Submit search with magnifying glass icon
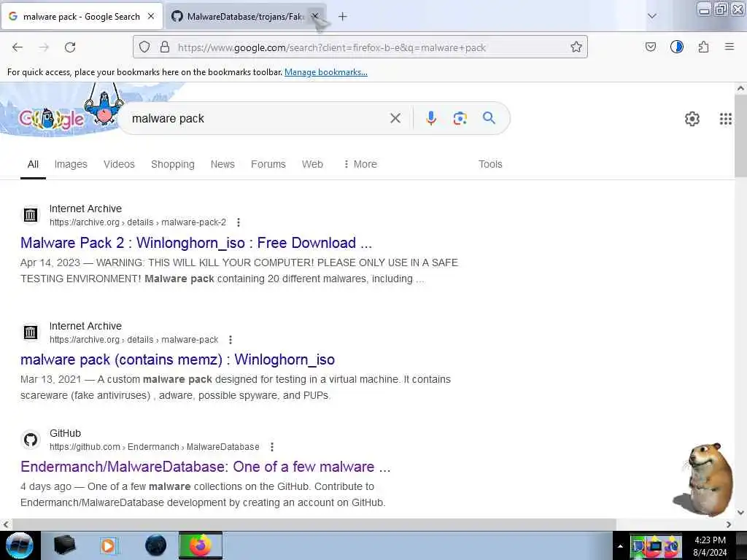The image size is (747, 560). coord(489,117)
